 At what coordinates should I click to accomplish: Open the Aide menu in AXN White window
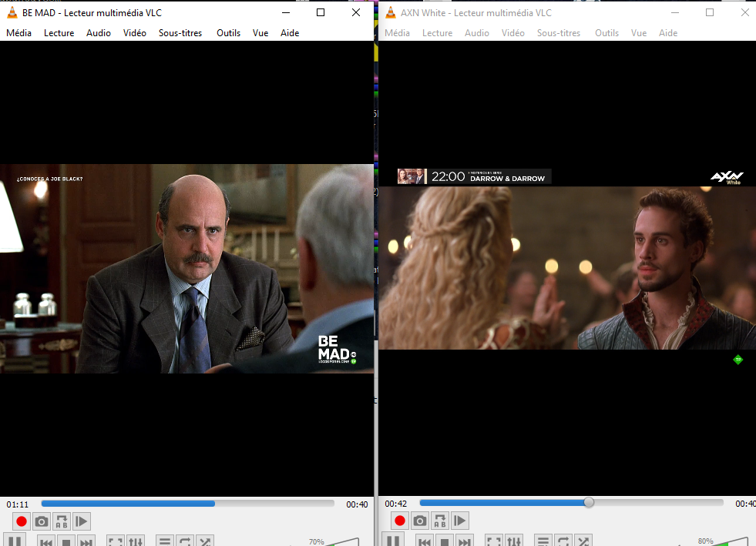pos(668,33)
